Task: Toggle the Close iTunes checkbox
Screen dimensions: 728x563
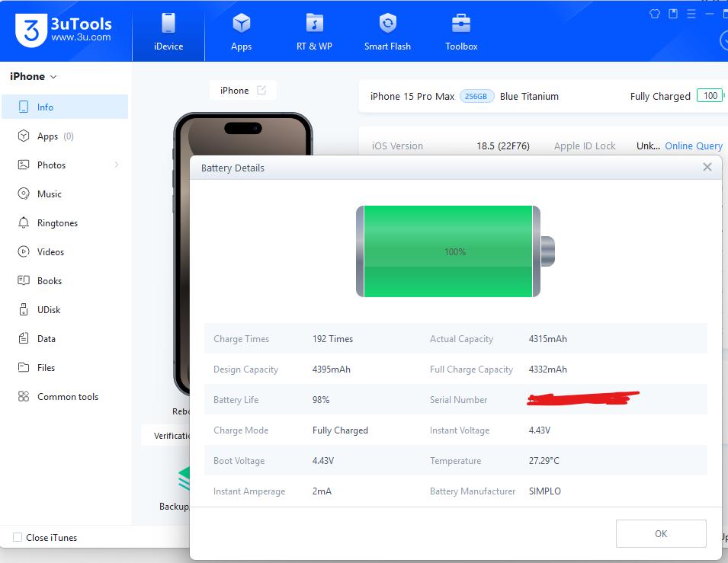Action: (18, 537)
